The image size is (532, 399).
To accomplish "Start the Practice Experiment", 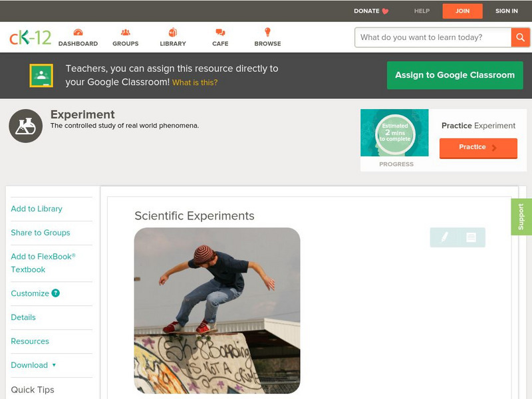I will click(477, 148).
